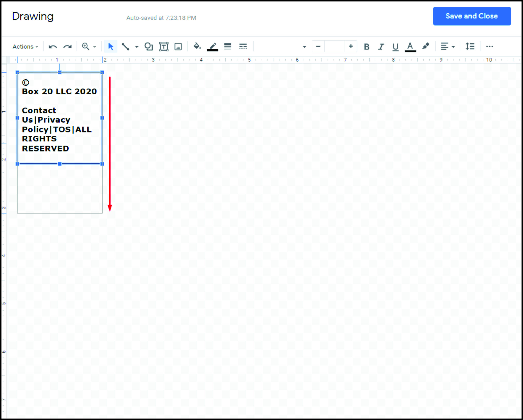Select the Text box tool
523x420 pixels.
(164, 47)
